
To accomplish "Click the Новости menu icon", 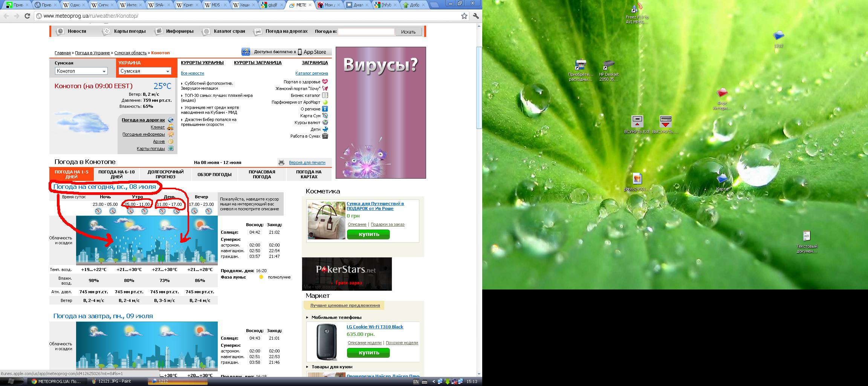I will tap(60, 31).
